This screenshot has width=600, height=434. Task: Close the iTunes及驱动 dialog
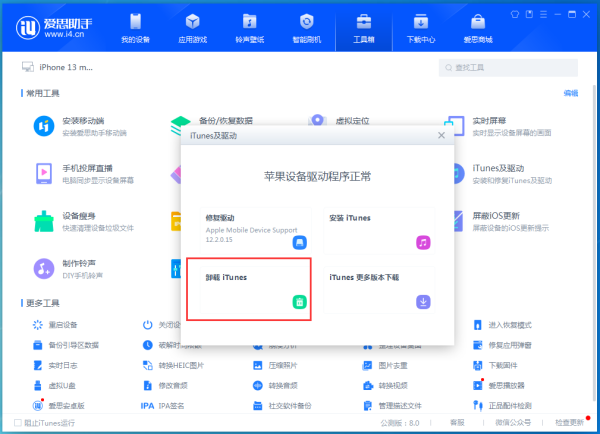point(441,134)
